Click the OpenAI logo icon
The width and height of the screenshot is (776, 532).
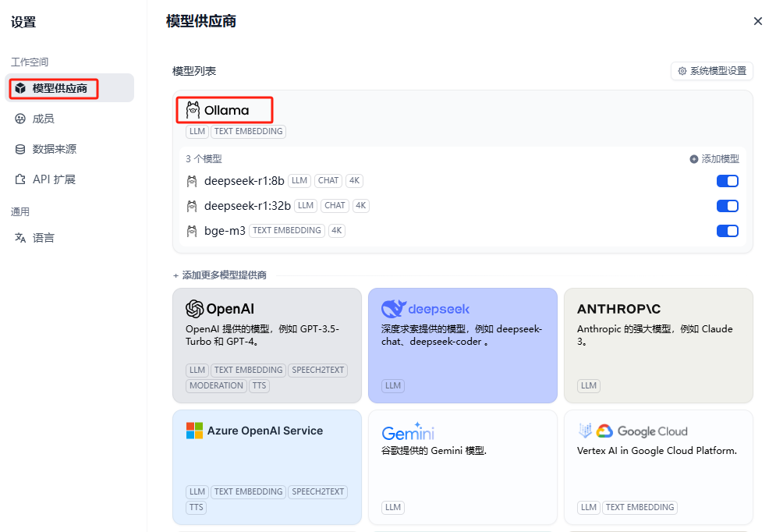(194, 309)
